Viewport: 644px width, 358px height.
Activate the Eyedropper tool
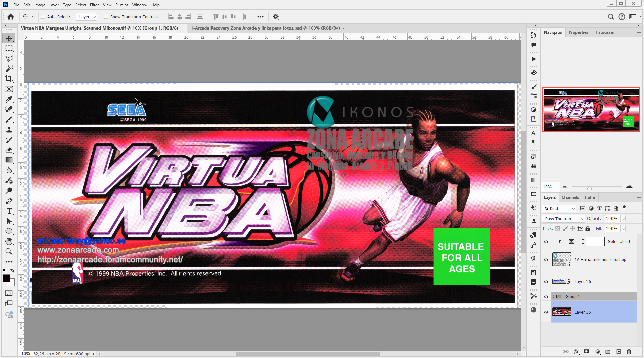point(8,99)
